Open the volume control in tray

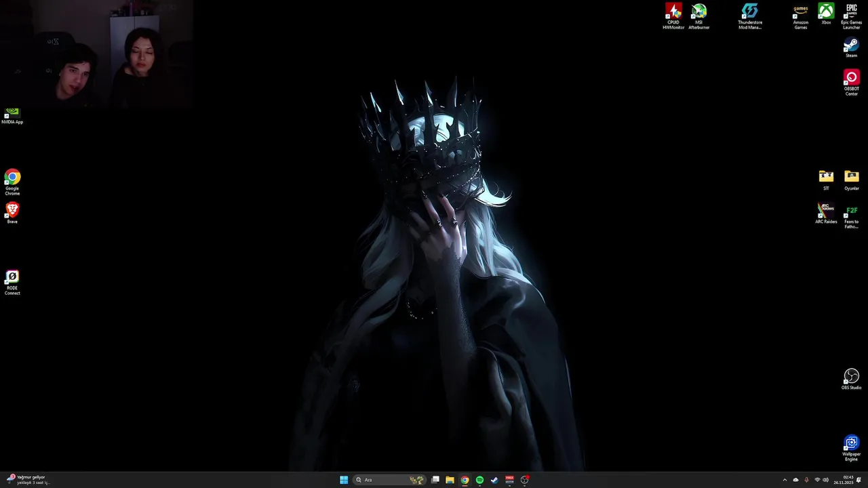point(825,480)
